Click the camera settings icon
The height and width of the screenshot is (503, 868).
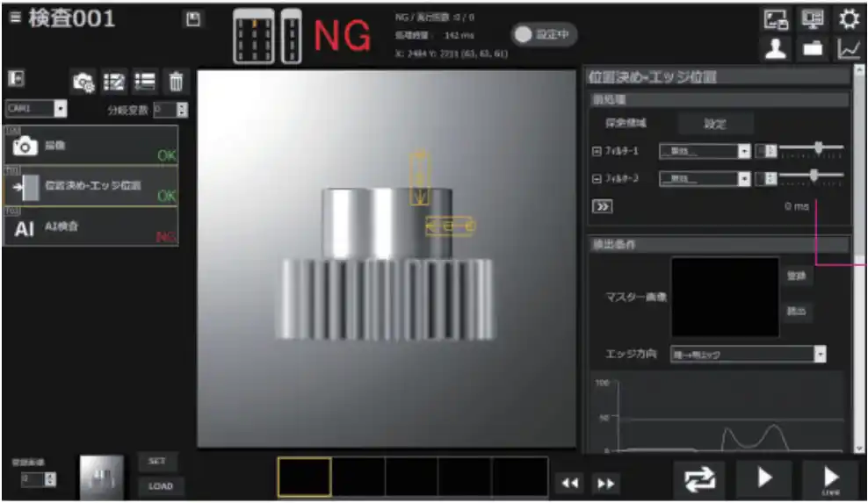click(x=83, y=83)
